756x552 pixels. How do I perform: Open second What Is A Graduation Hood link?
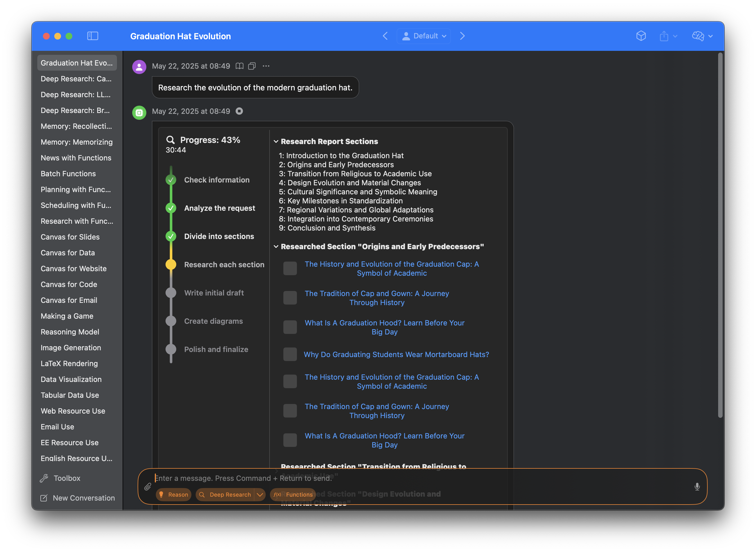(384, 440)
